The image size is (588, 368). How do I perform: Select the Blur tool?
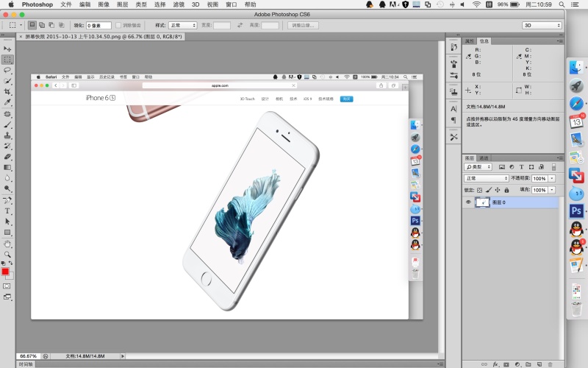[7, 178]
